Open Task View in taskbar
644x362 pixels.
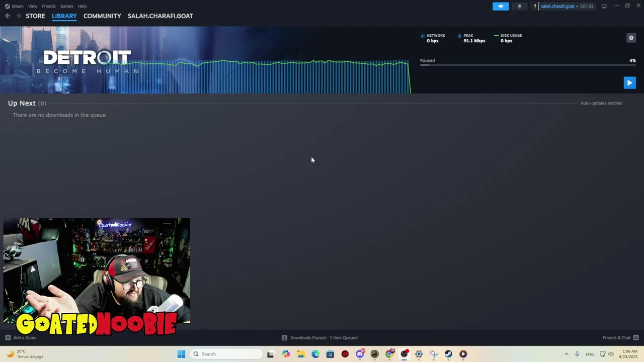(270, 354)
